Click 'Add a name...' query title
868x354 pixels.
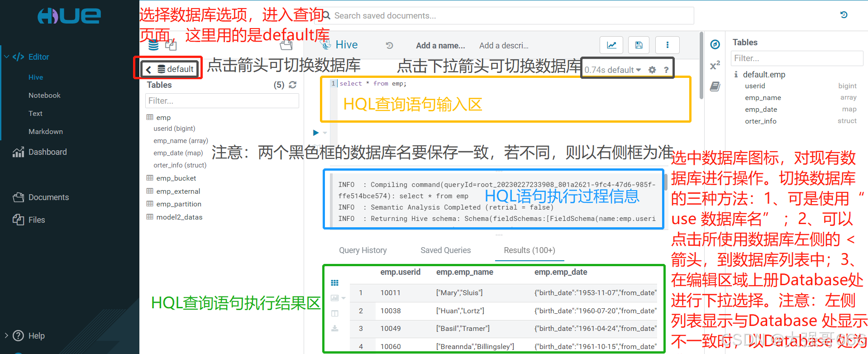tap(440, 45)
